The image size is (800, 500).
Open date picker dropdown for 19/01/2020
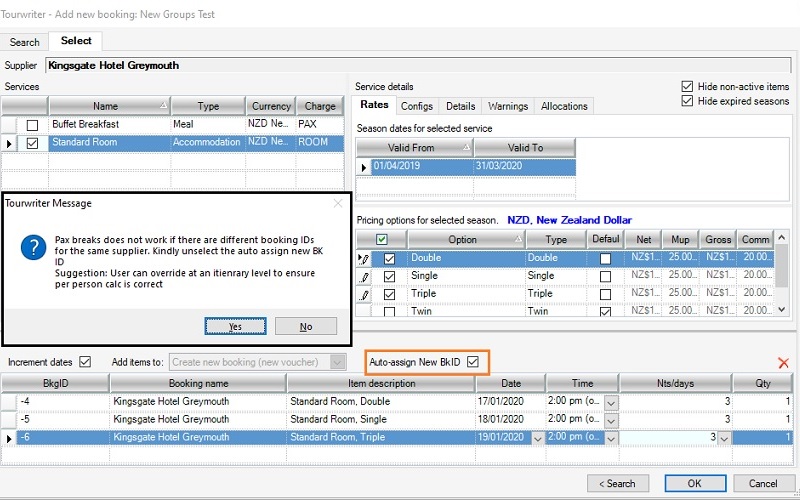539,437
